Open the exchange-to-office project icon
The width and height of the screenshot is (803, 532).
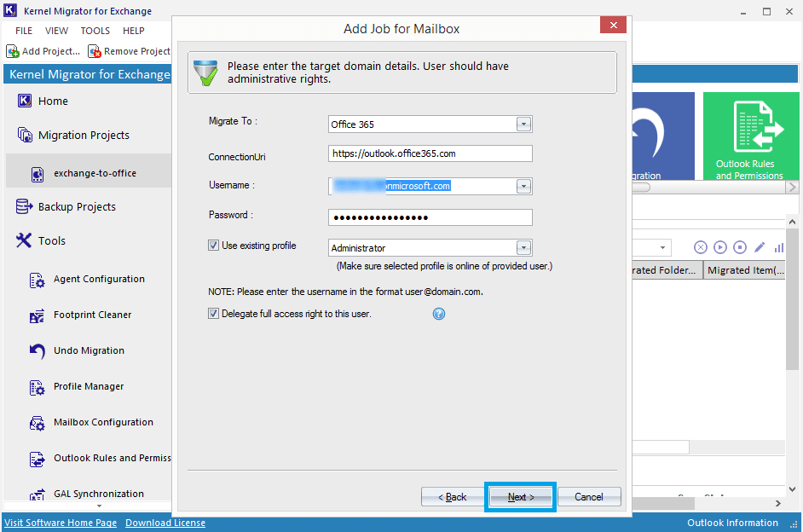tap(38, 174)
